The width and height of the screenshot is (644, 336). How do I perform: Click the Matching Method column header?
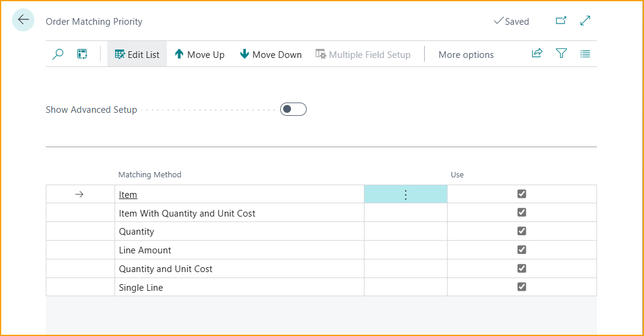(149, 175)
